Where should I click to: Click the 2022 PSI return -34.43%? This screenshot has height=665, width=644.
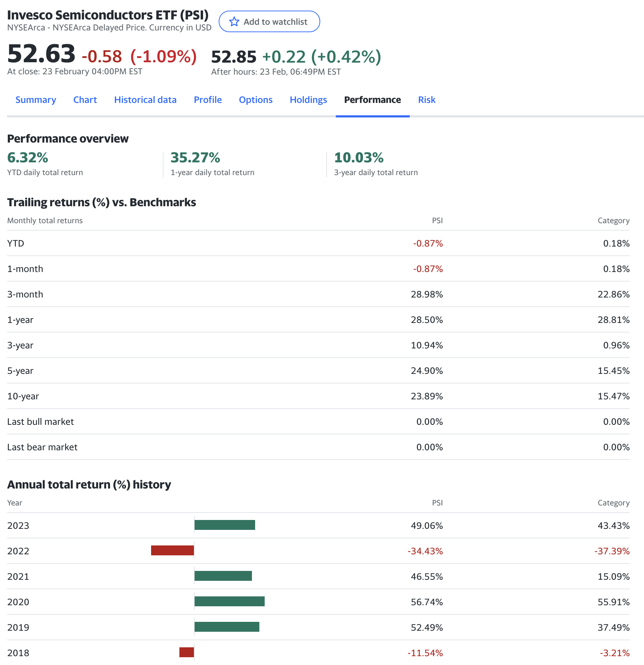pyautogui.click(x=425, y=551)
